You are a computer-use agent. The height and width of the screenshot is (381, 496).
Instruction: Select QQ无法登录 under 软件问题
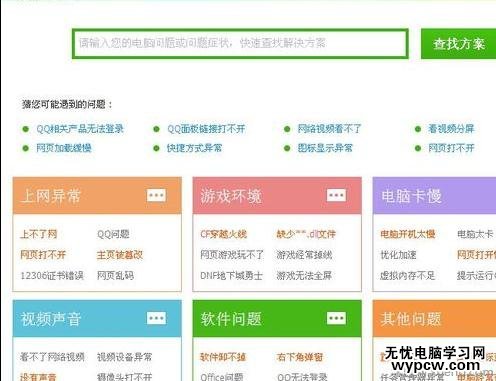[302, 377]
